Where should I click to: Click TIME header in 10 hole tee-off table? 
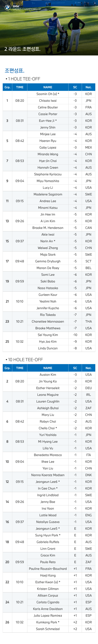20,368
